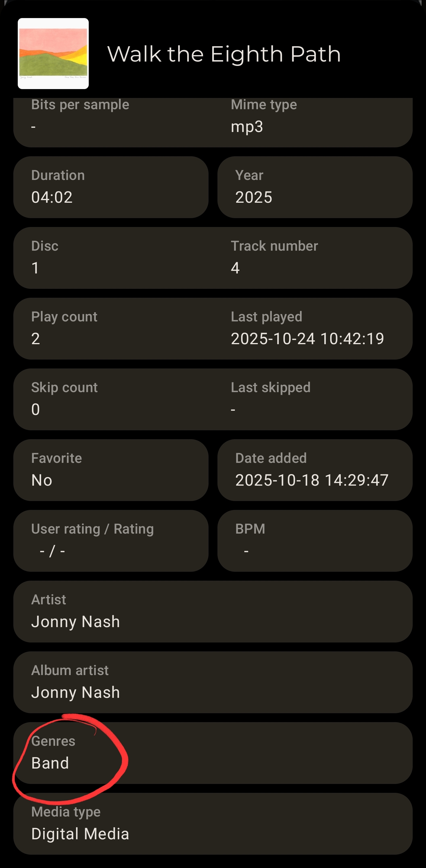Select the Last skipped field

tap(270, 399)
